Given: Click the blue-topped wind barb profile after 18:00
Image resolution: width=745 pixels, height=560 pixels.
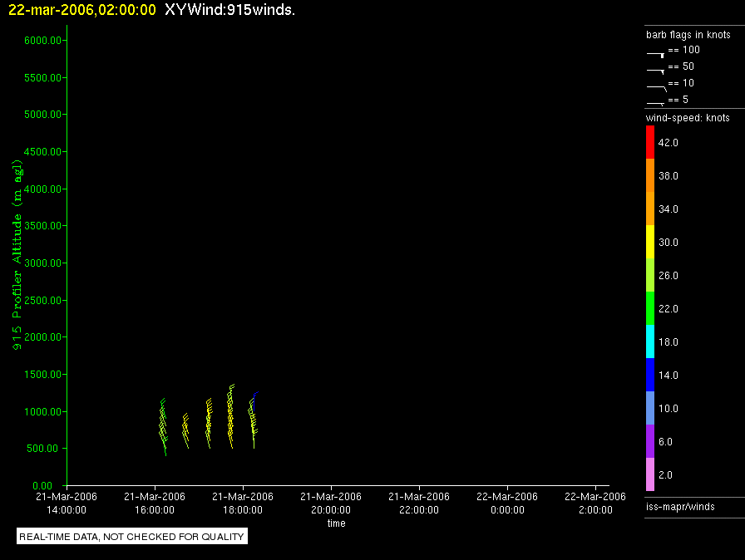Looking at the screenshot, I should pos(254,420).
